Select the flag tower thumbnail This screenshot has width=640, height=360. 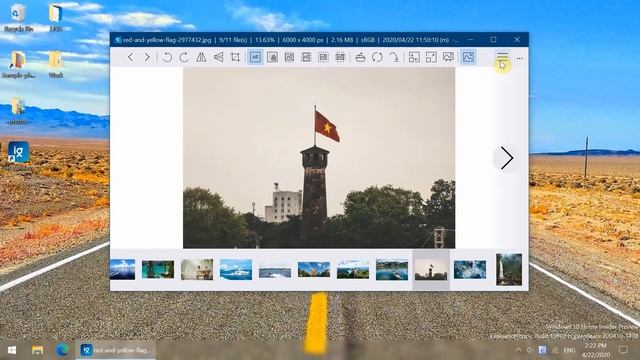click(x=431, y=270)
